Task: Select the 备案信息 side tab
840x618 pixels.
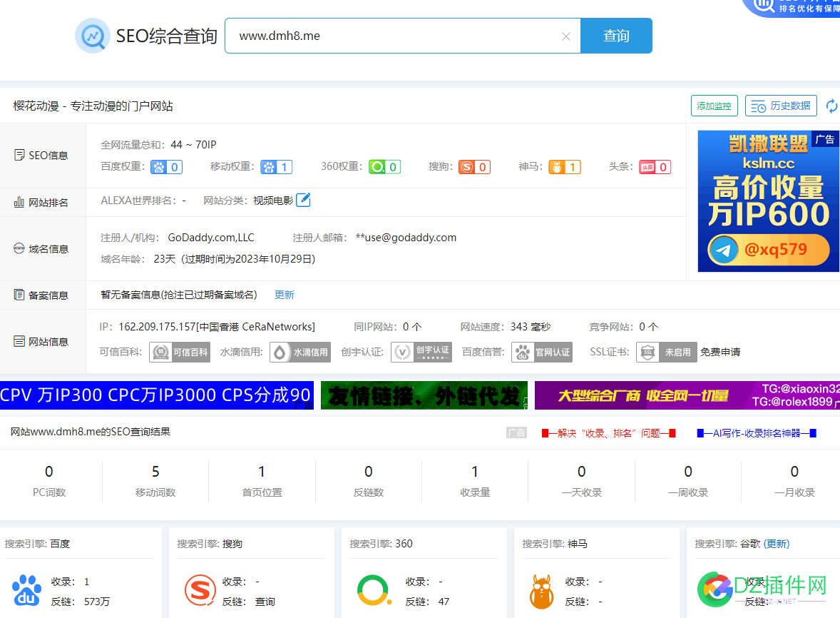Action: coord(41,295)
